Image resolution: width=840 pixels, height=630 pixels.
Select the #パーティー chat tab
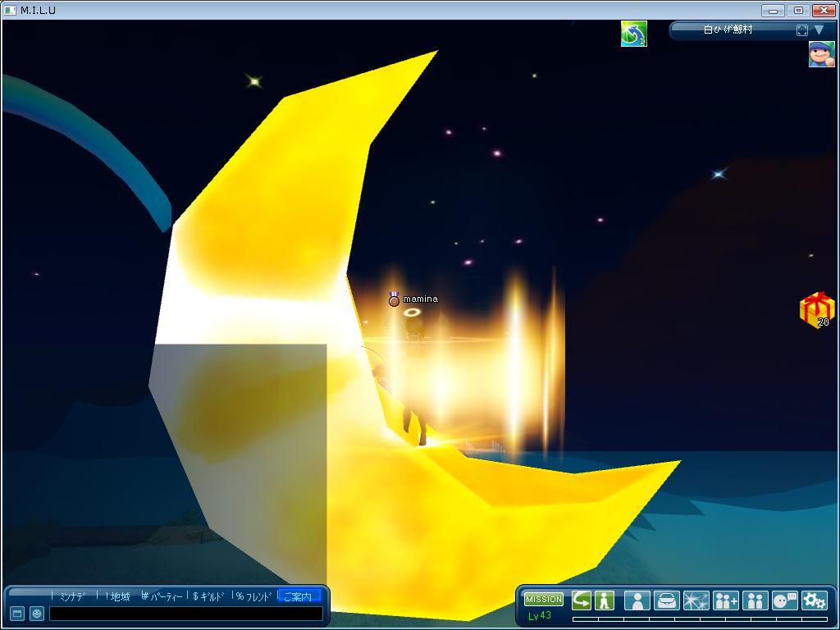coord(162,596)
